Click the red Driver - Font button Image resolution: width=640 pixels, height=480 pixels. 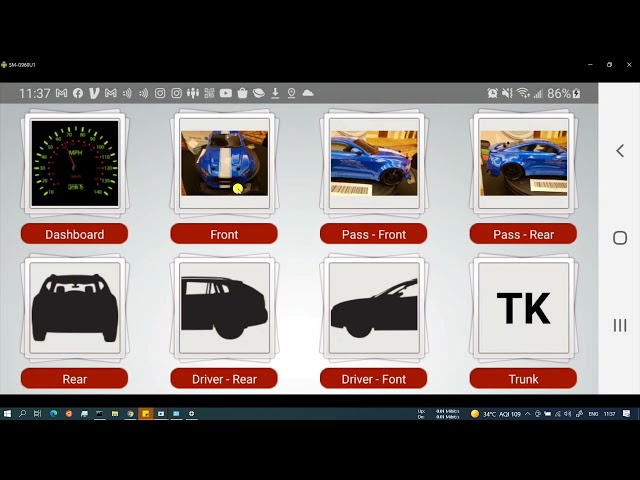373,378
